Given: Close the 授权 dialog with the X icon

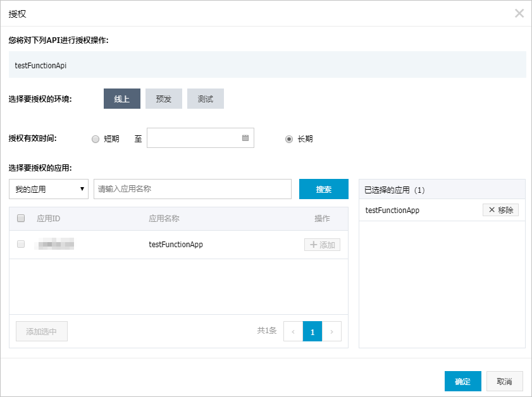Looking at the screenshot, I should [519, 13].
